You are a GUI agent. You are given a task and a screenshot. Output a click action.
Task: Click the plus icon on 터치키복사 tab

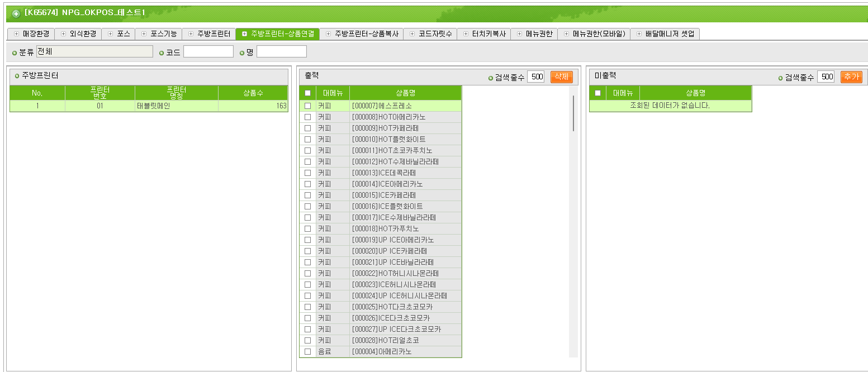tap(466, 34)
